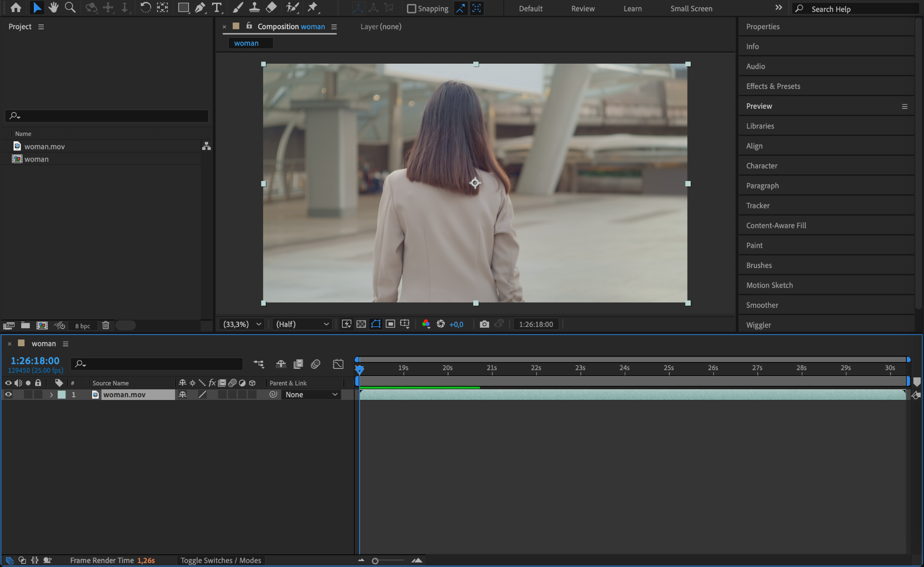924x567 pixels.
Task: Open the Graph Editor icon
Action: pos(338,364)
